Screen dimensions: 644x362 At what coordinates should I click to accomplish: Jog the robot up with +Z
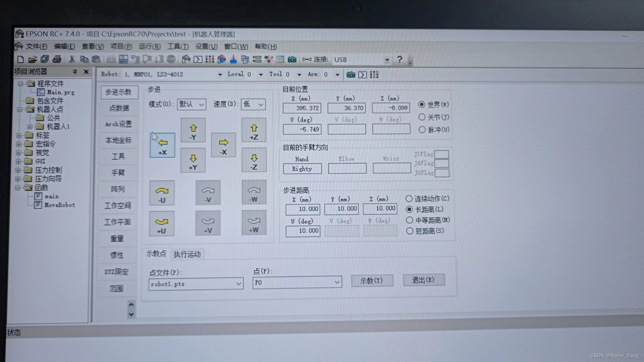(x=254, y=130)
